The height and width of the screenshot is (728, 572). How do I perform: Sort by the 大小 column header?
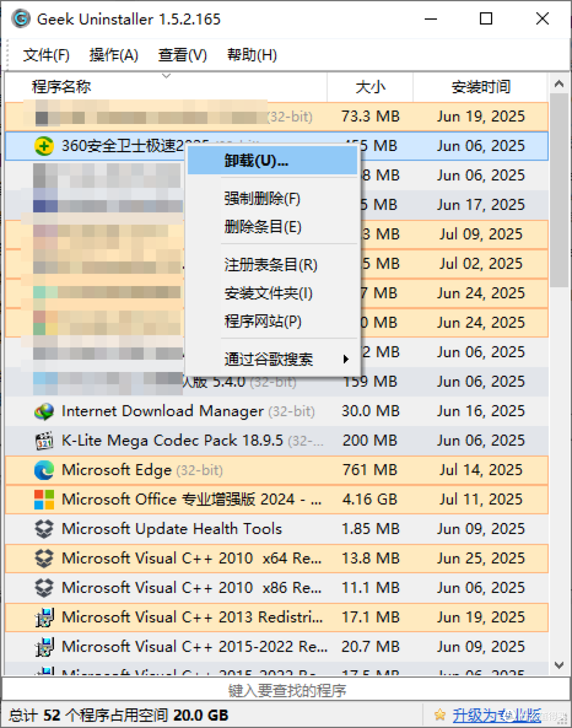[x=370, y=87]
